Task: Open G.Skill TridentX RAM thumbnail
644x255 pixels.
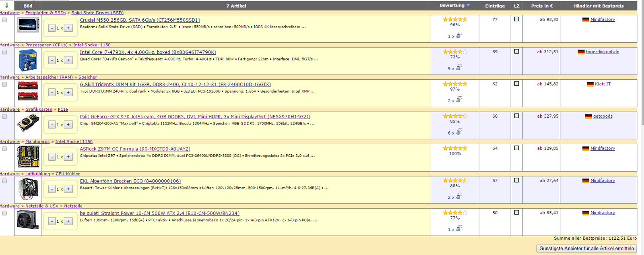Action: tap(28, 91)
